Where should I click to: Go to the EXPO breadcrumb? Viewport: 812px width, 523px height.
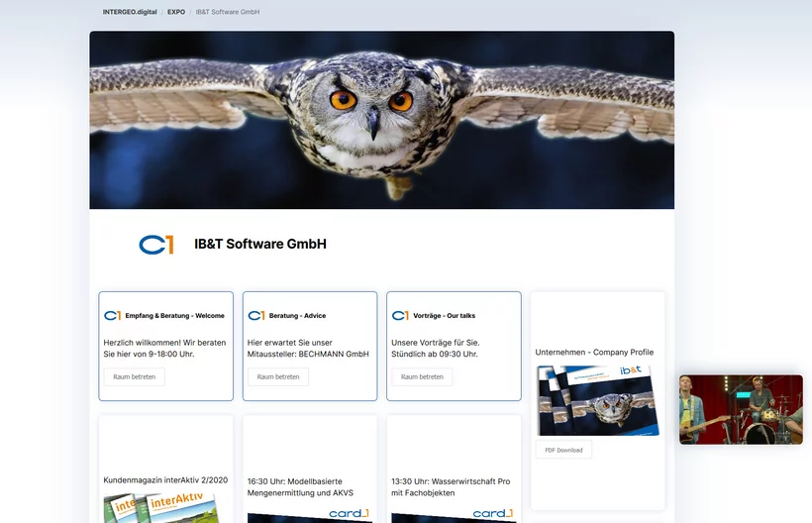(176, 12)
